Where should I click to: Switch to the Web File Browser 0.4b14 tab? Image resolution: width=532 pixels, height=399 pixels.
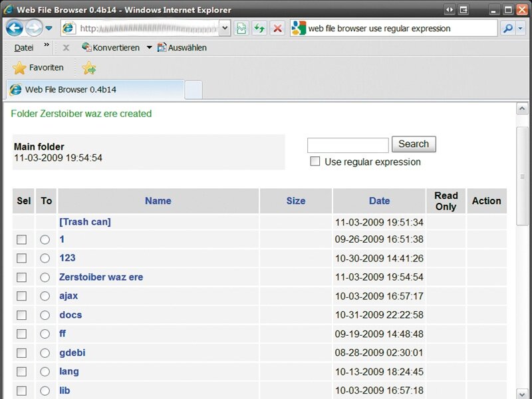93,90
